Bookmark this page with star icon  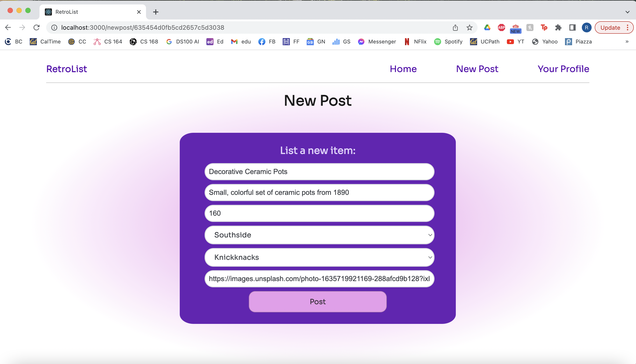pos(469,27)
